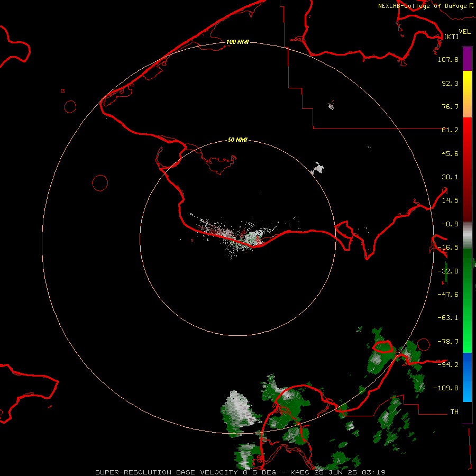Viewport: 476px width, 476px height.
Task: Click the TH threshold label
Action: tap(454, 411)
